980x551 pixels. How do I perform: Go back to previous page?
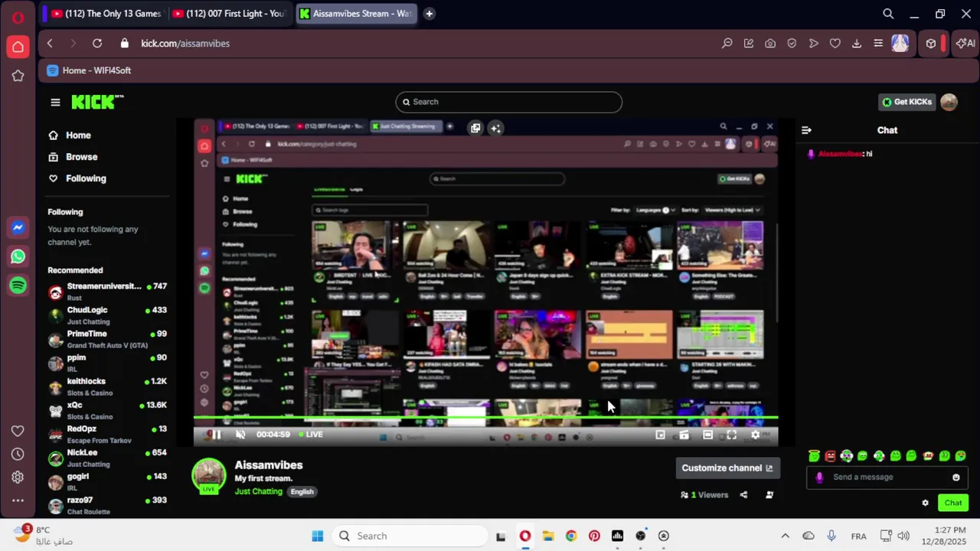[x=50, y=44]
